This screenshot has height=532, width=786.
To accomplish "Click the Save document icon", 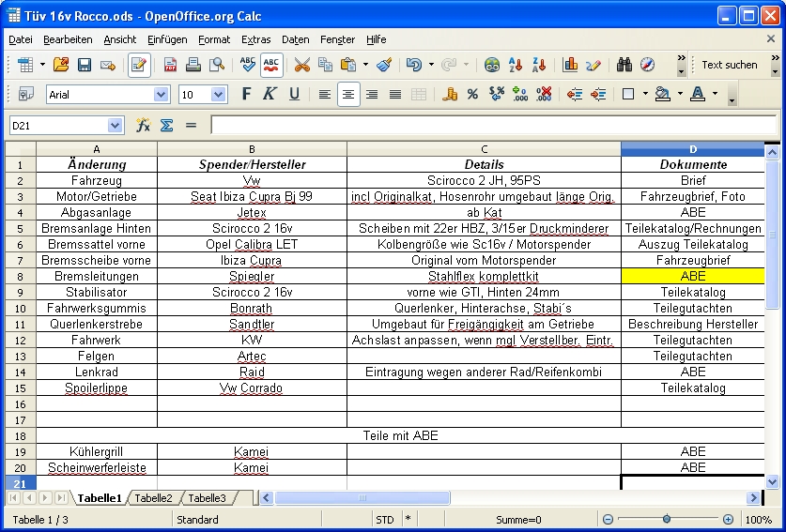I will (x=85, y=65).
